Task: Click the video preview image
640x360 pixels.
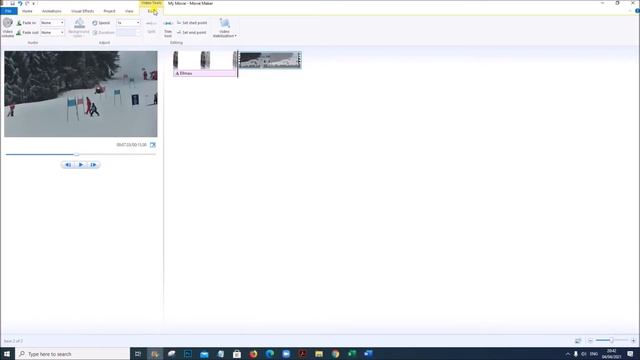Action: [81, 94]
